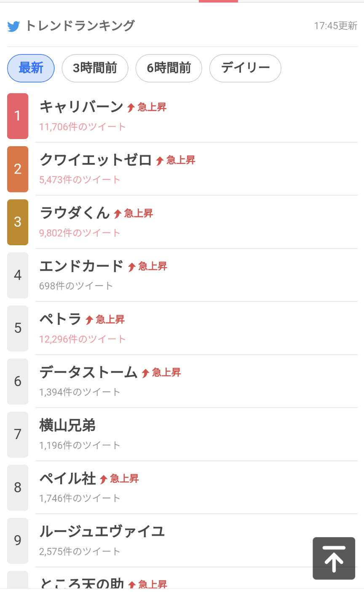Click rank 2 orange badge
The width and height of the screenshot is (364, 592).
point(18,169)
